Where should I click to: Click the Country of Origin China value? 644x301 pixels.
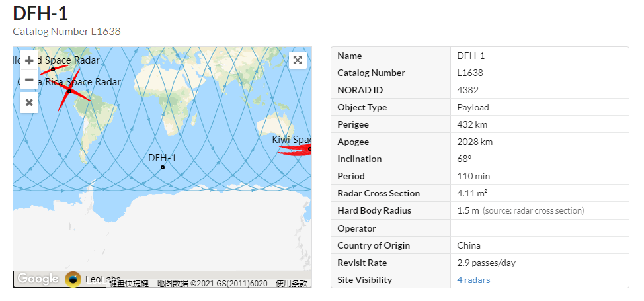[469, 245]
